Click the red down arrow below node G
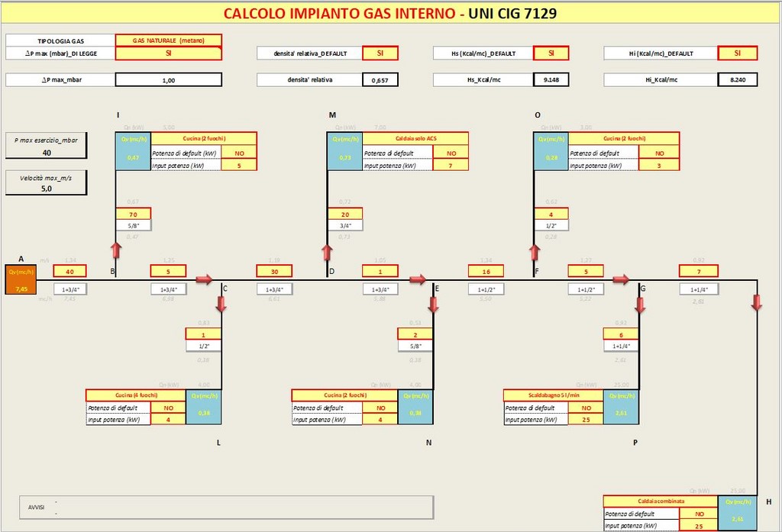This screenshot has height=532, width=782. (x=640, y=305)
